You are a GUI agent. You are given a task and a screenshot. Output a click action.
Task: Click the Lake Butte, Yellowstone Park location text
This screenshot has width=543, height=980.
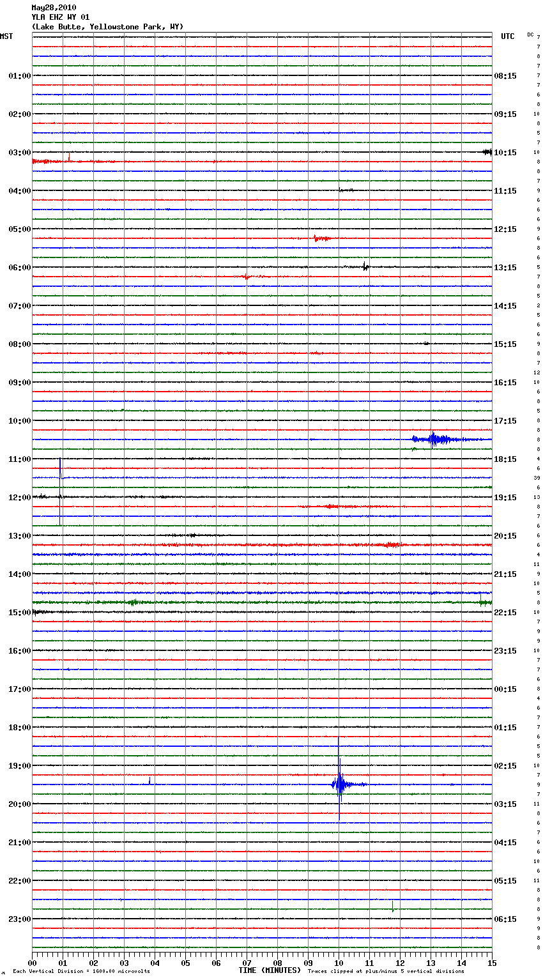point(107,27)
